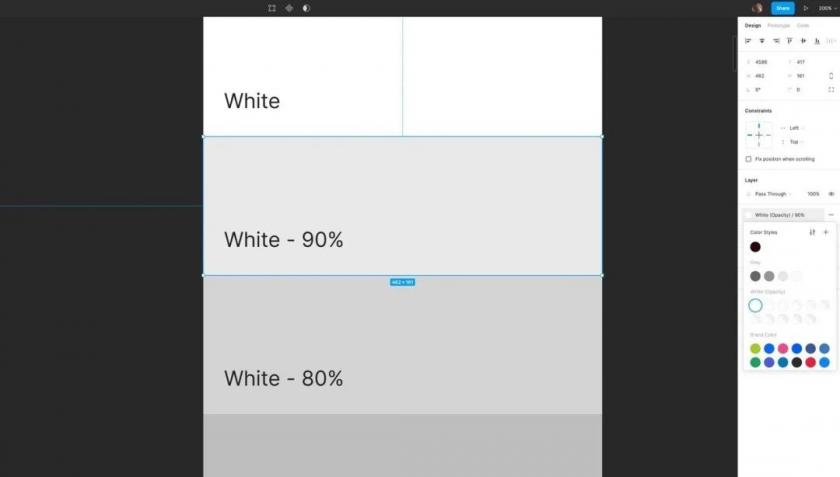
Task: Detach the White (Opacity) / 90% fill style
Action: [831, 215]
